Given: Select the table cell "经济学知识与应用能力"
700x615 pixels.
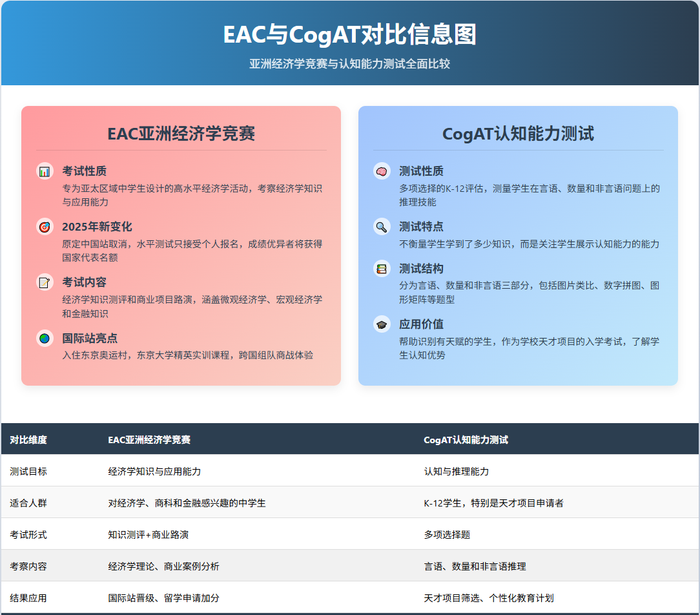Looking at the screenshot, I should coord(154,472).
